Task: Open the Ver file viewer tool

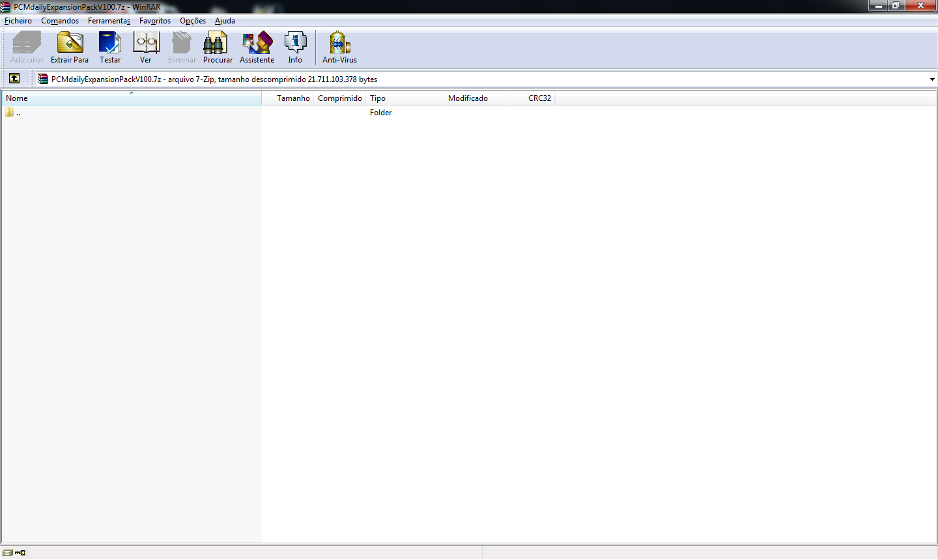Action: [x=145, y=48]
